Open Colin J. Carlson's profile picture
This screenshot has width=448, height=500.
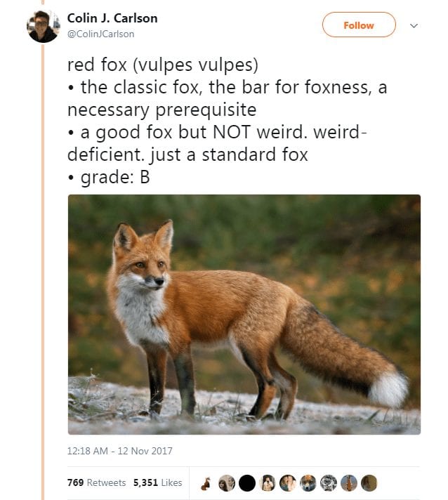43,27
